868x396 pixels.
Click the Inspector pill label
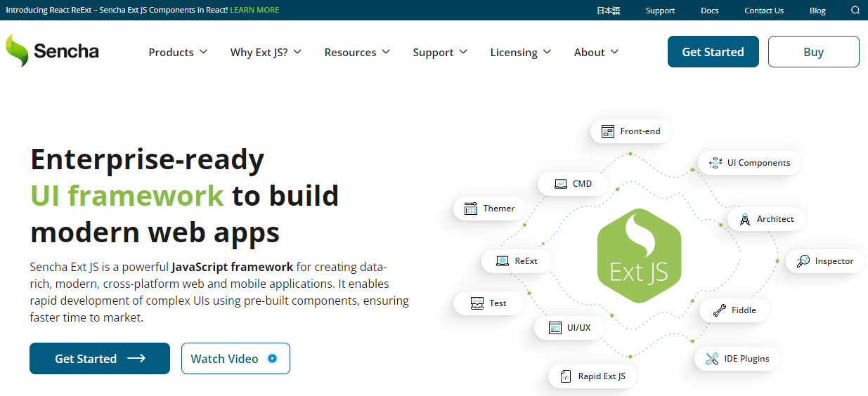(834, 261)
